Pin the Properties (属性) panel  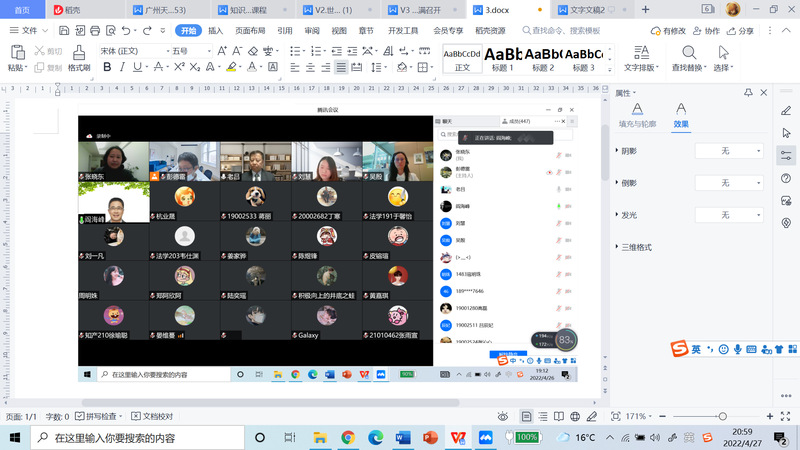[x=748, y=93]
